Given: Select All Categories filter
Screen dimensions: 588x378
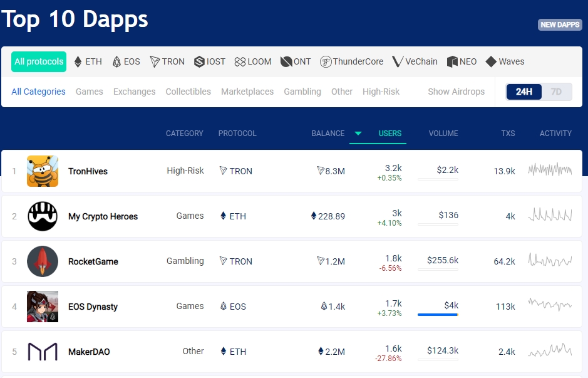Looking at the screenshot, I should pyautogui.click(x=38, y=92).
